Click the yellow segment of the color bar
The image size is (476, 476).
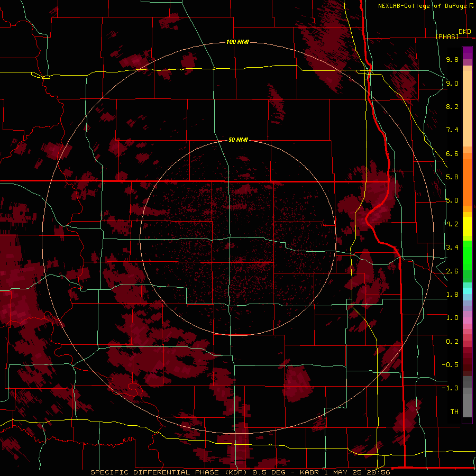[467, 226]
